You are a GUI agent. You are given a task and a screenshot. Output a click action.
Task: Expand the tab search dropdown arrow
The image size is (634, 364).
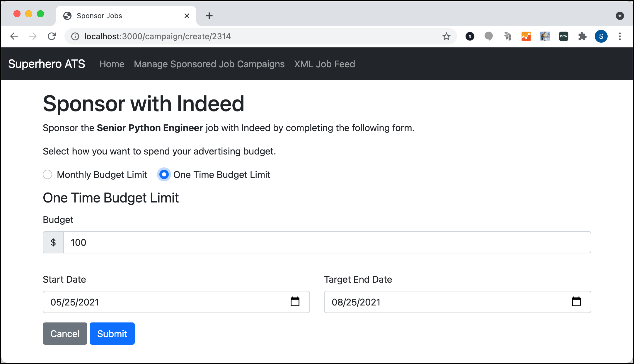click(620, 16)
